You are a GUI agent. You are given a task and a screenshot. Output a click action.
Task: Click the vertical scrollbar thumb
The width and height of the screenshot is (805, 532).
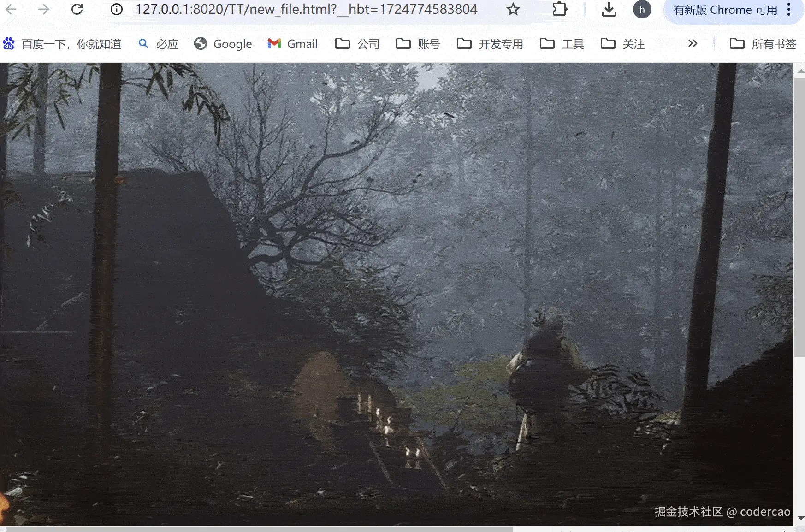click(799, 218)
